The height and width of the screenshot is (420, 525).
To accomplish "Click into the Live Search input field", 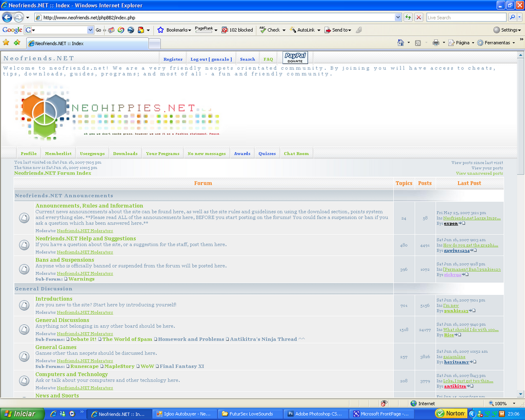I will tap(466, 17).
